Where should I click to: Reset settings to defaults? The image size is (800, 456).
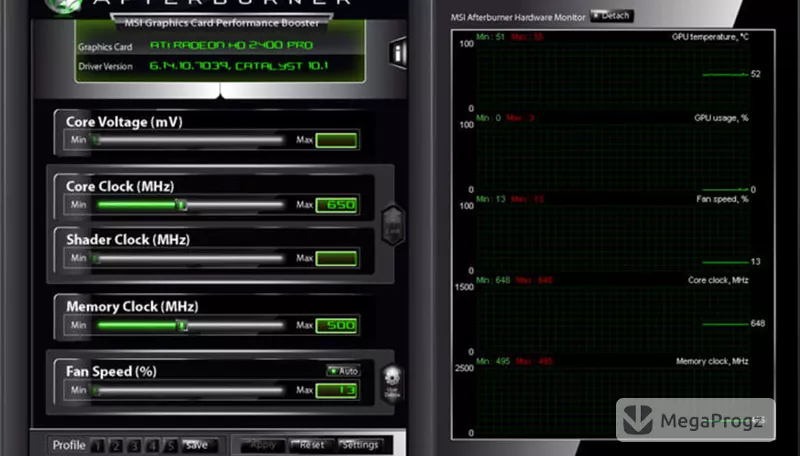311,445
